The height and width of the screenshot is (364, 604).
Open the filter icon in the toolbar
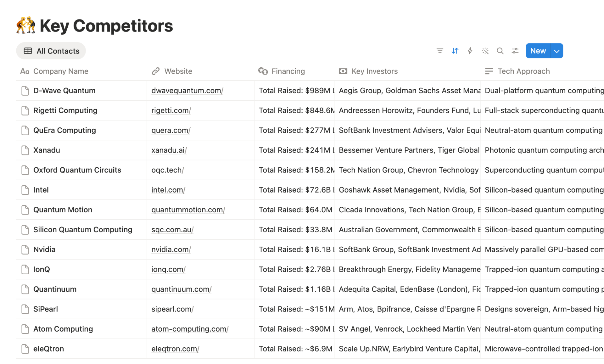coord(440,51)
